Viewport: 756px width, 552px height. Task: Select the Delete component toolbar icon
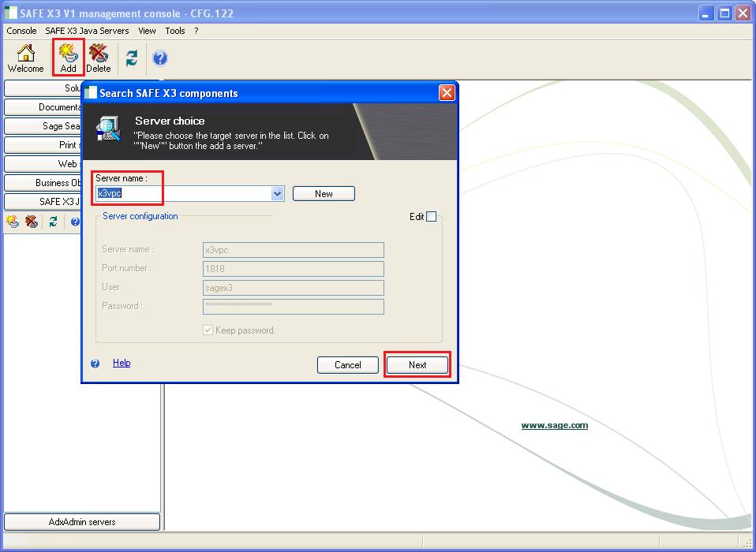click(x=98, y=55)
